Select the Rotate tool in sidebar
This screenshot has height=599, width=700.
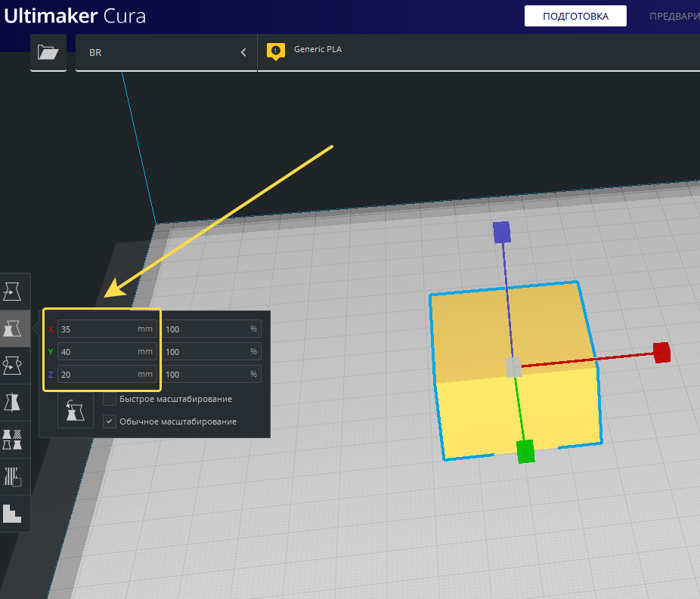tap(12, 366)
